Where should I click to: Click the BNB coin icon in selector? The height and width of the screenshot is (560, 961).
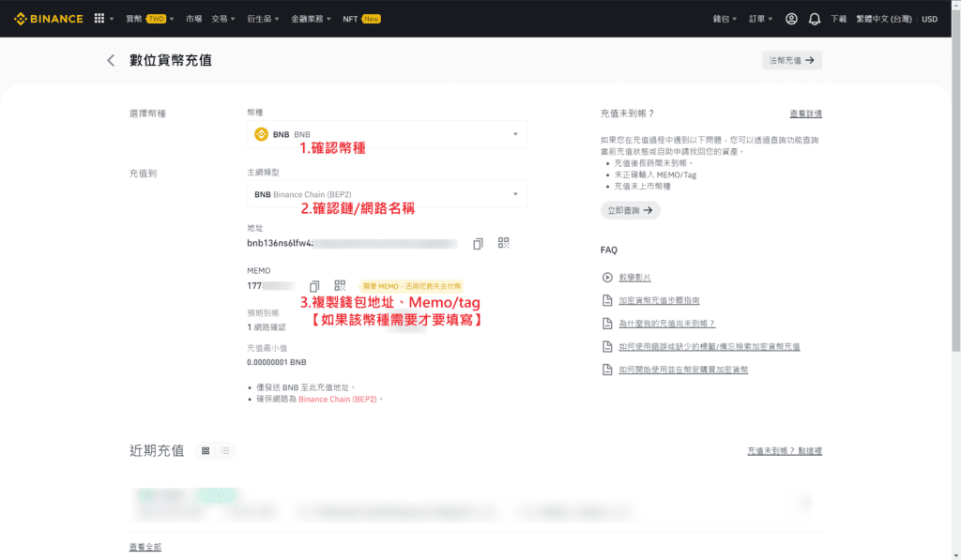click(x=261, y=134)
